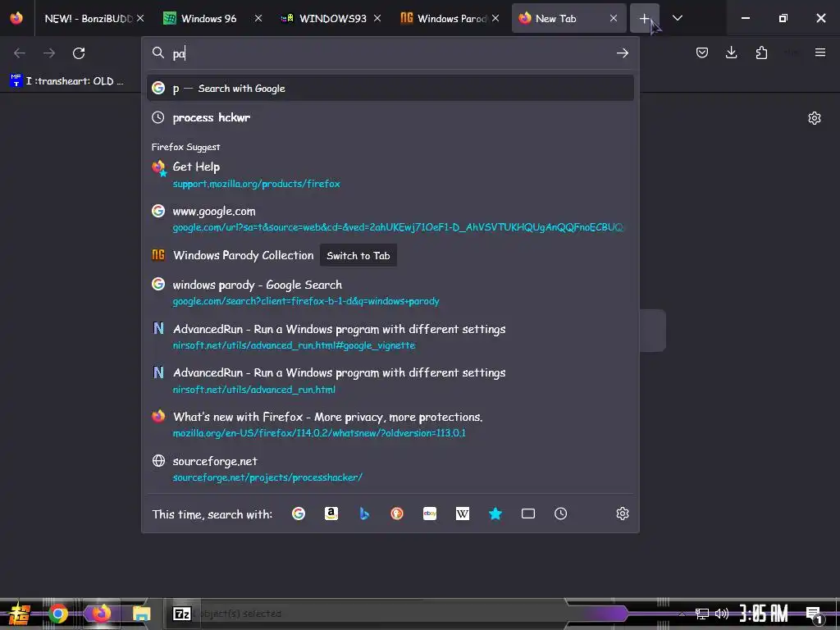840x630 pixels.
Task: Open the 'I :transheart: OLD' bookmark
Action: click(67, 81)
